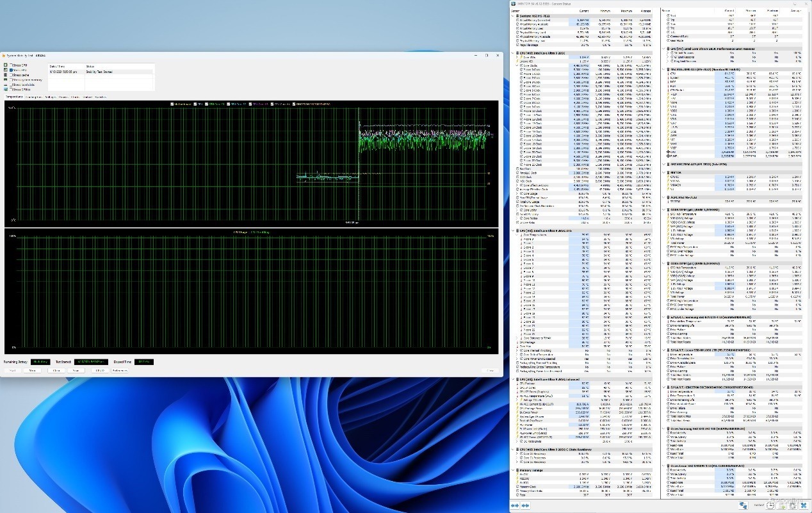The width and height of the screenshot is (812, 513).
Task: Click the CPU chip icon beside Stress CPU
Action: pos(6,65)
